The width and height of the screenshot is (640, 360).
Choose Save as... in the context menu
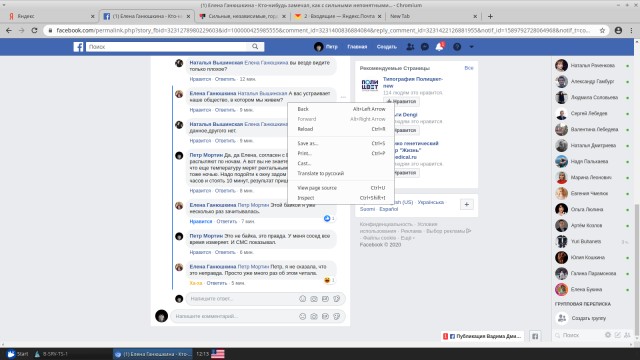(x=341, y=143)
